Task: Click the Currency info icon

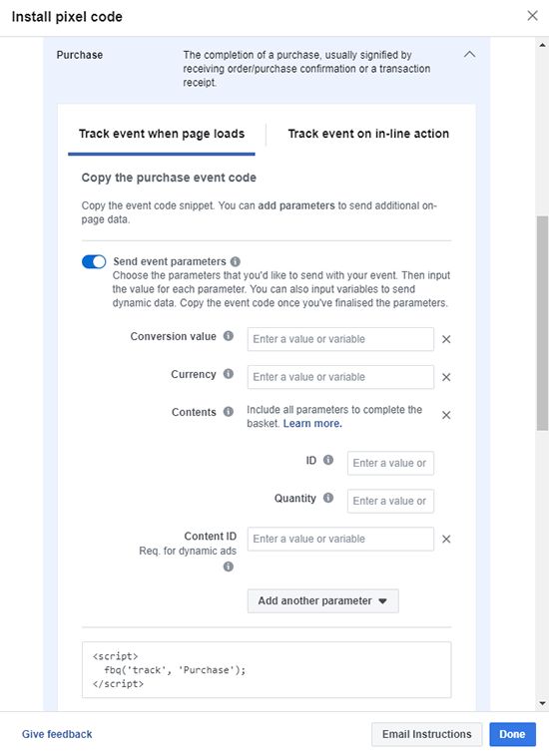Action: coord(229,374)
